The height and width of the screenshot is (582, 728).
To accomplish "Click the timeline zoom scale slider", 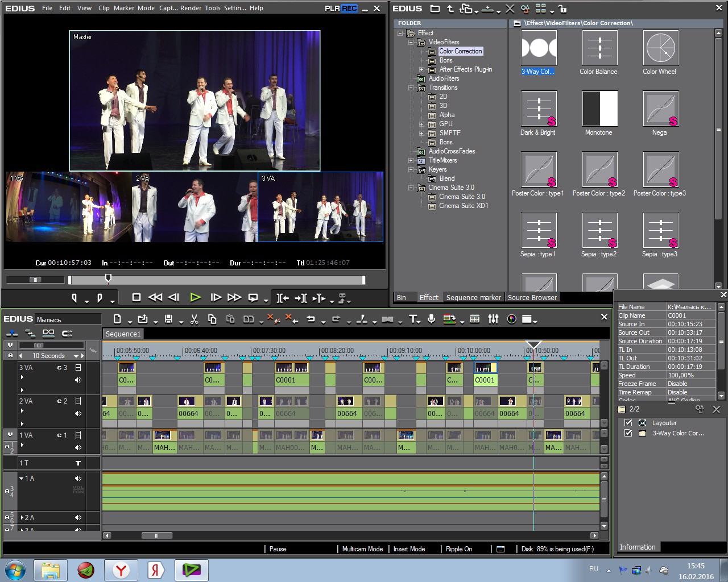I will tap(38, 345).
